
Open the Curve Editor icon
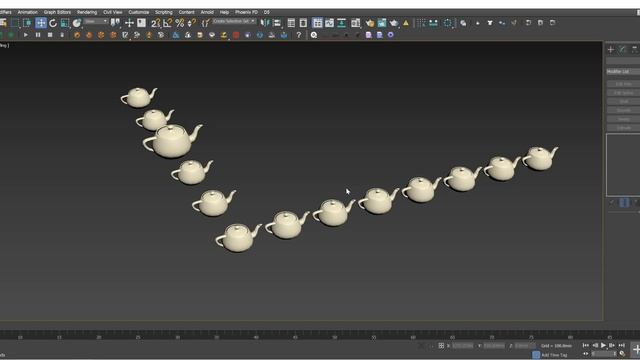tap(329, 23)
